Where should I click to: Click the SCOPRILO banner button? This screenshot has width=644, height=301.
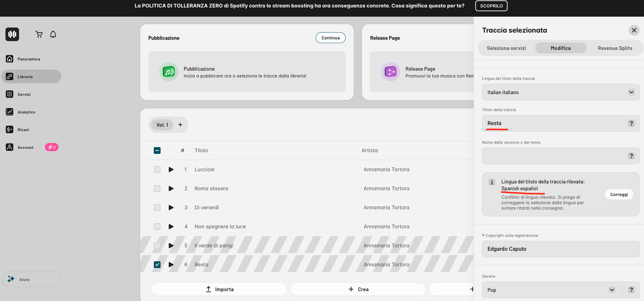click(491, 6)
